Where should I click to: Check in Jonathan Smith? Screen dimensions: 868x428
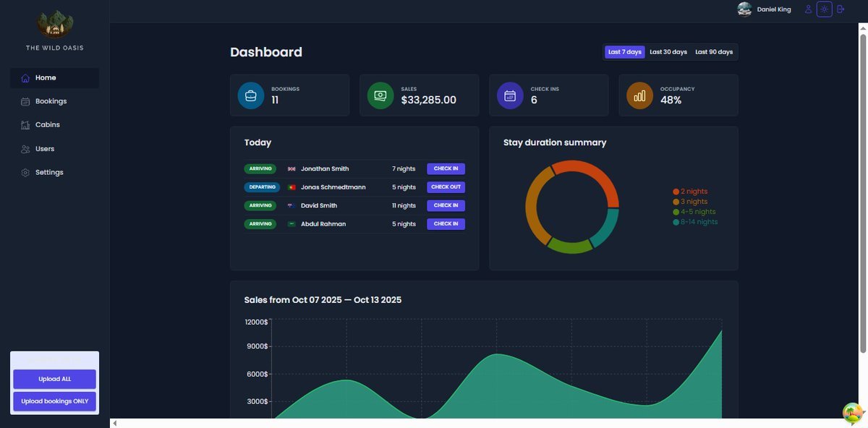pyautogui.click(x=446, y=169)
